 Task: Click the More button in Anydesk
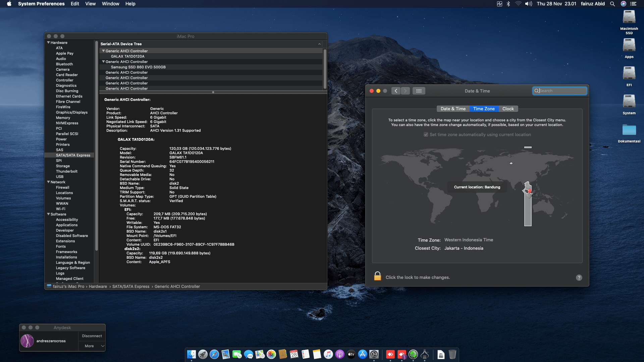pyautogui.click(x=89, y=346)
